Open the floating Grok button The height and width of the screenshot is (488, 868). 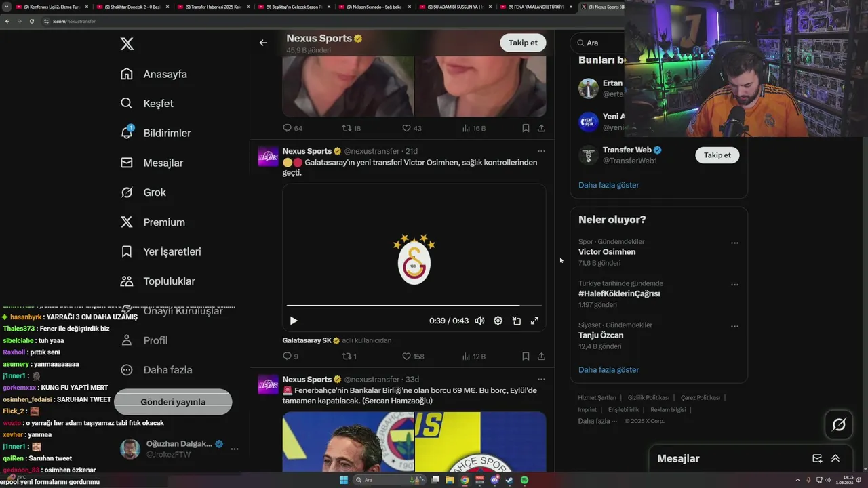pos(839,425)
